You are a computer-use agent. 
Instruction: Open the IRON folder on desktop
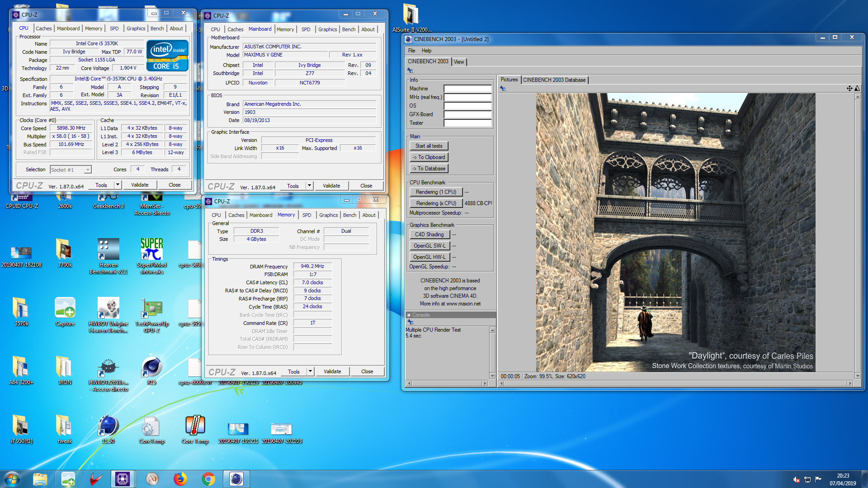[65, 371]
